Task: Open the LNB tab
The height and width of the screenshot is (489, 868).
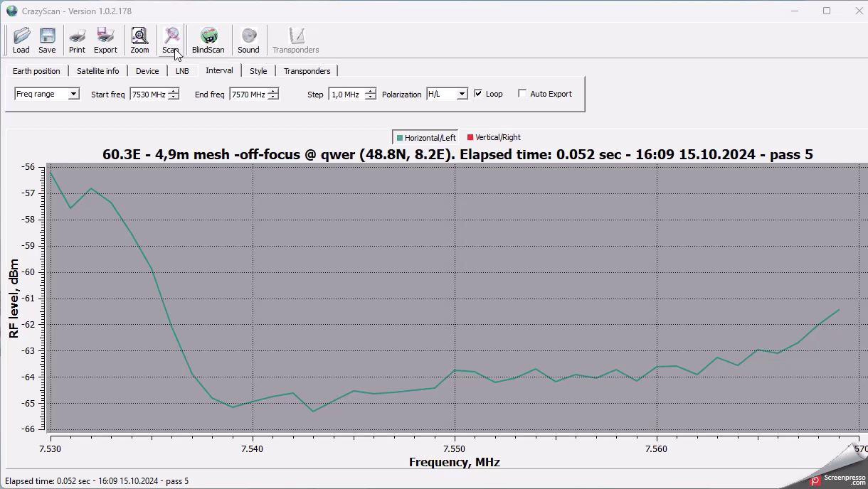Action: (182, 71)
